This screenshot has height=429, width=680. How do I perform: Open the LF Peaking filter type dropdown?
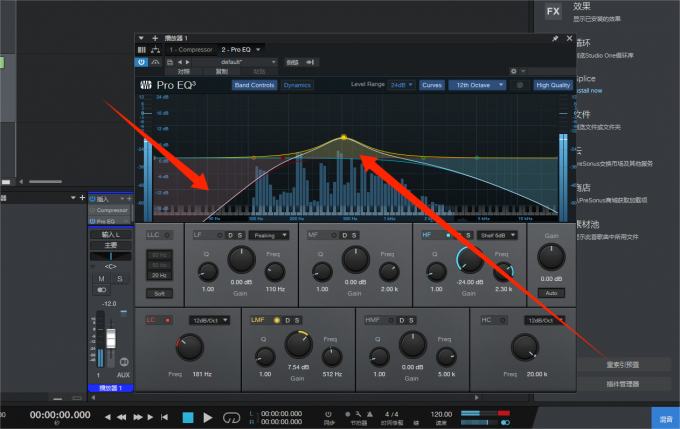[269, 236]
